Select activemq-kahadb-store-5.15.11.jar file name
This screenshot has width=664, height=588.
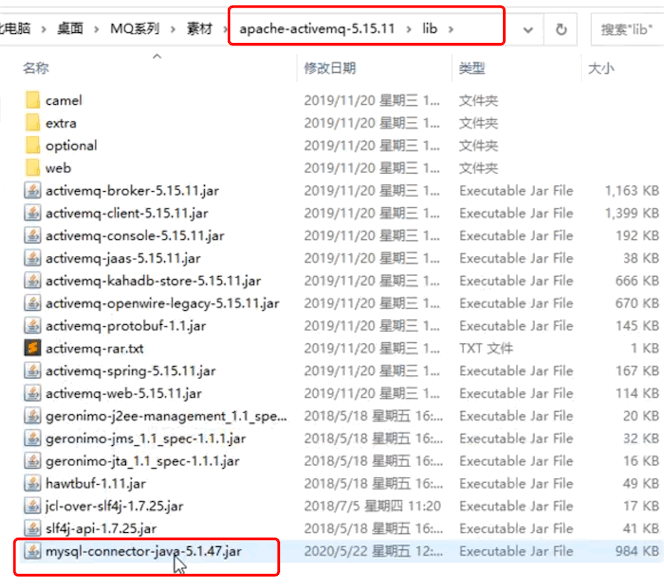click(153, 281)
